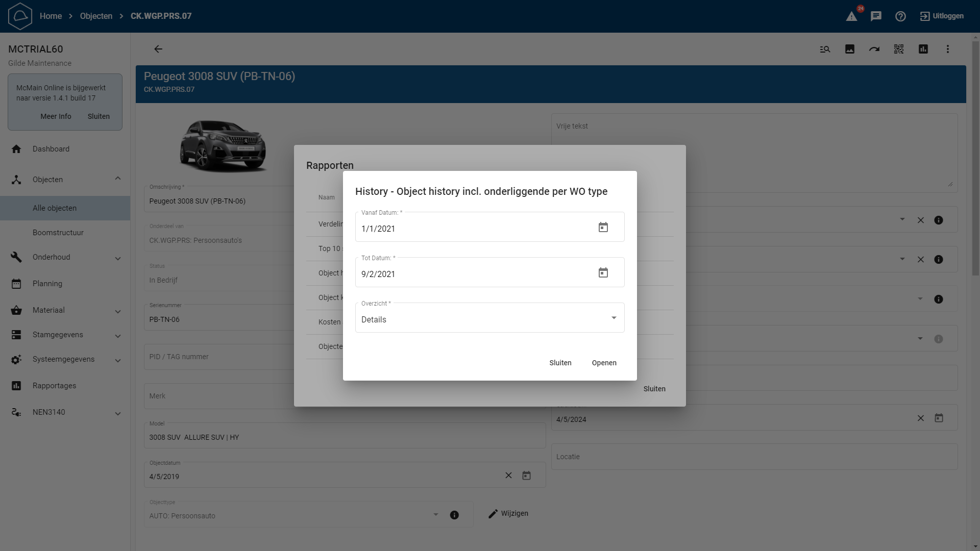Click Openen to open the report
The width and height of the screenshot is (980, 551).
[604, 363]
